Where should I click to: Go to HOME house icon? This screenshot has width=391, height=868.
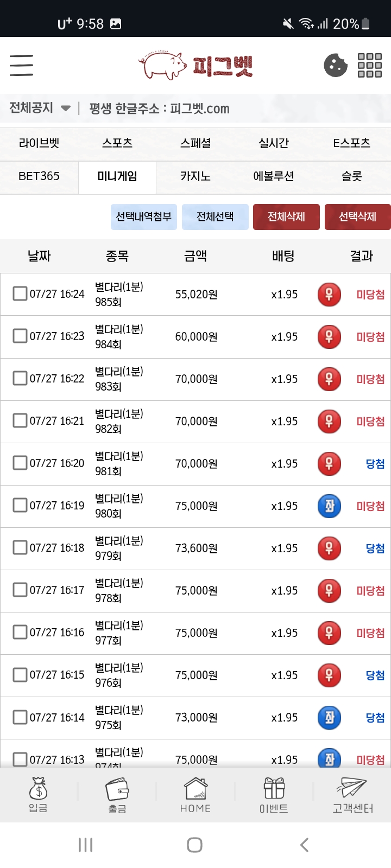tap(195, 795)
